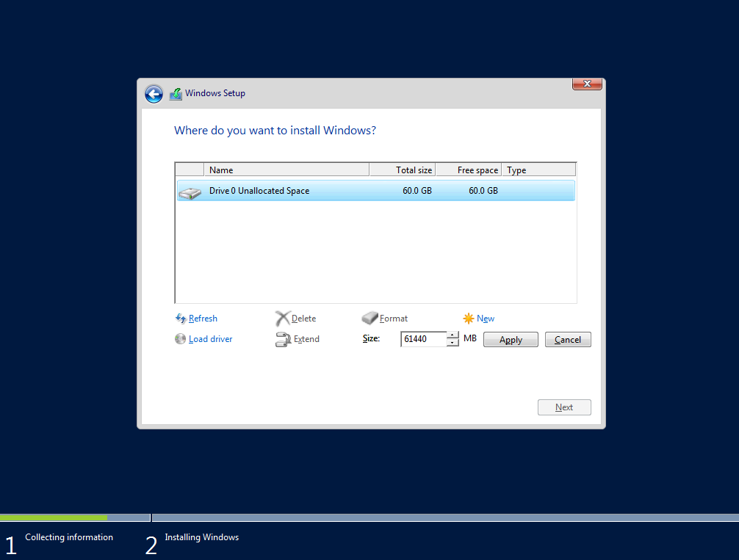This screenshot has width=739, height=560.
Task: Click the Installing Windows step label
Action: coord(202,537)
